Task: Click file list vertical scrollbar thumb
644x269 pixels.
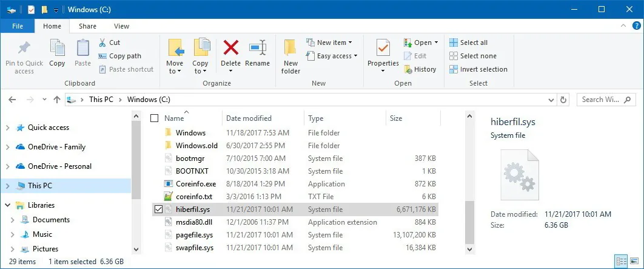Action: 469,222
